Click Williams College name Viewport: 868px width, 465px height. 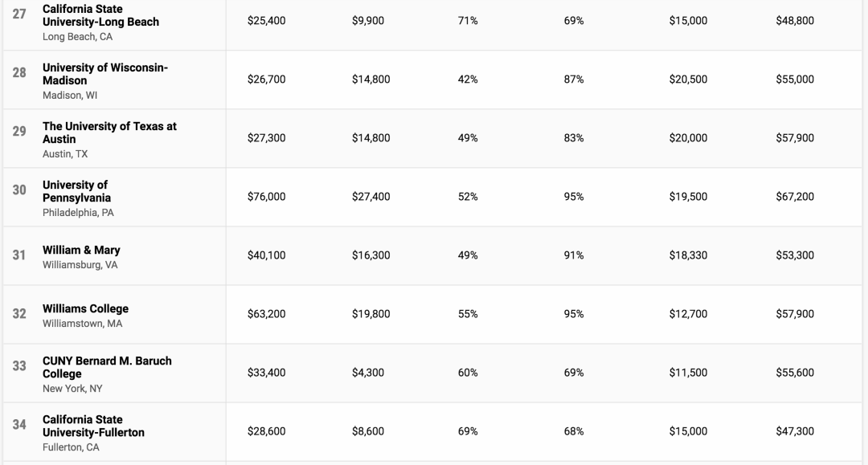point(85,308)
